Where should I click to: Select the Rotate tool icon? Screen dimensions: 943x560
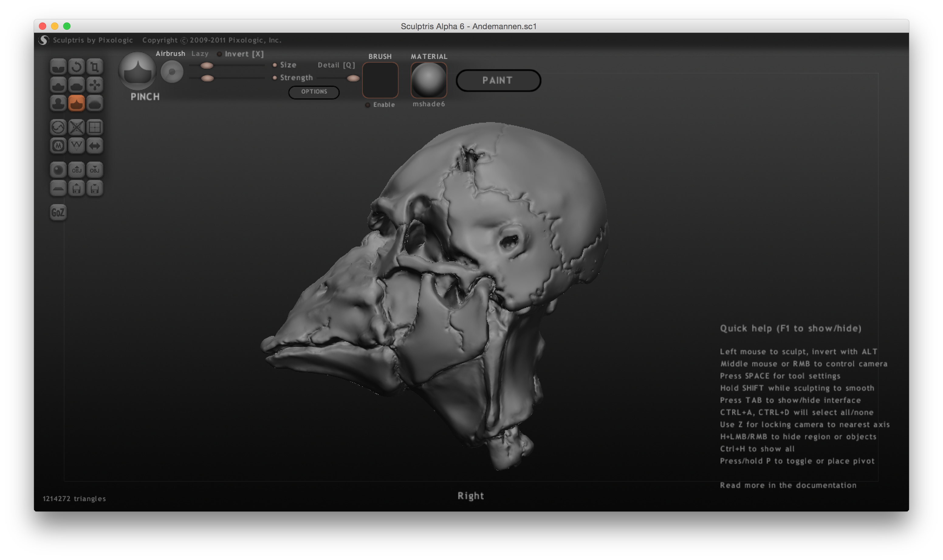tap(77, 67)
